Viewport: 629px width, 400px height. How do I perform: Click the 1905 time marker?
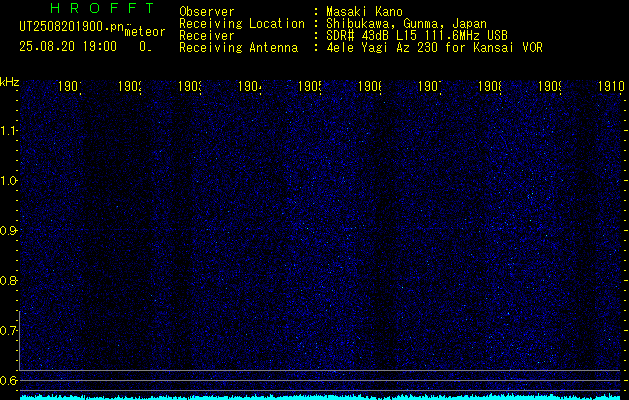coord(310,86)
